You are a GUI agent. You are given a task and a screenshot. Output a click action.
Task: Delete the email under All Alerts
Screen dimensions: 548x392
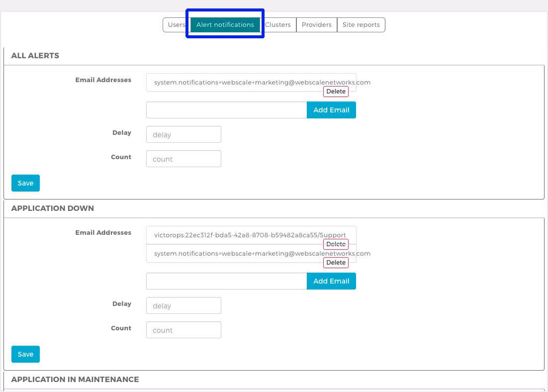point(336,92)
